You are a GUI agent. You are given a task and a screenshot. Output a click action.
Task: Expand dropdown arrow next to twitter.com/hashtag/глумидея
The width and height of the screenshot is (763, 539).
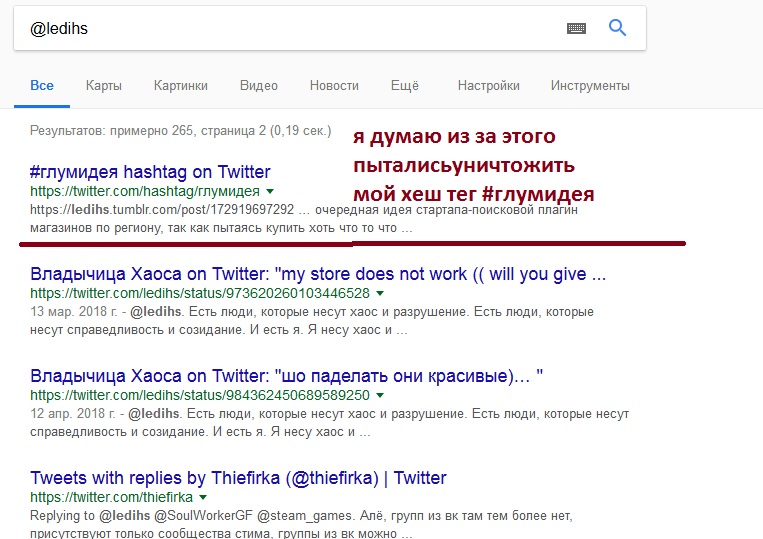(x=270, y=191)
